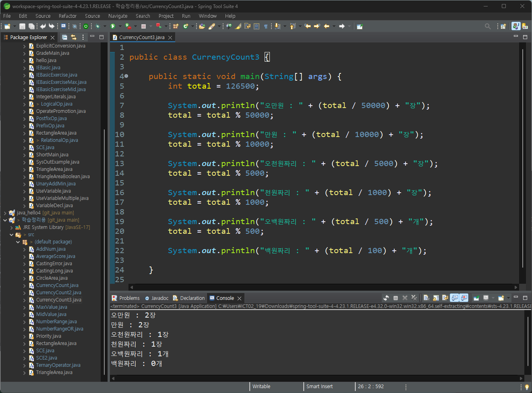The width and height of the screenshot is (532, 393).
Task: Clear the console output icon
Action: point(426,298)
